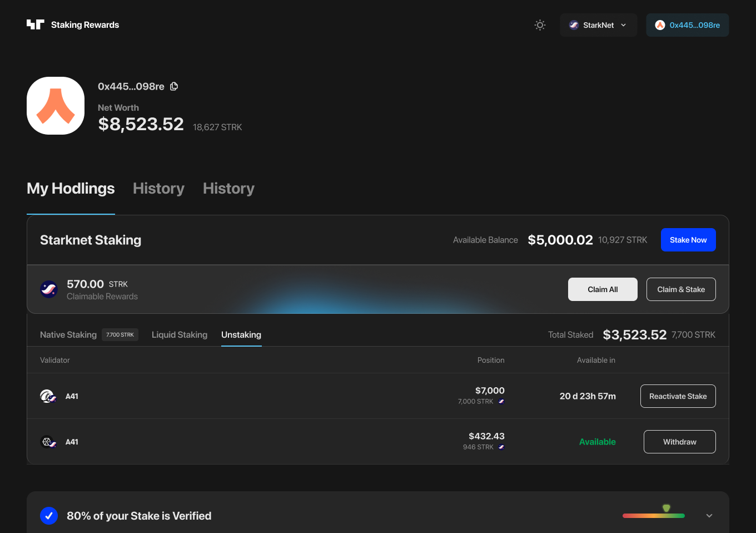756x533 pixels.
Task: Click the shield marker on the verification bar
Action: click(666, 508)
